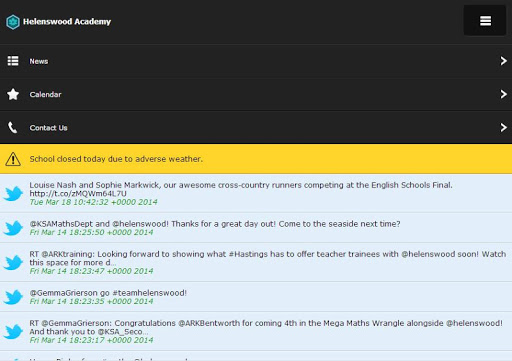Click the Helenswood Academy title text
Viewport: 512px width, 361px height.
pos(67,22)
